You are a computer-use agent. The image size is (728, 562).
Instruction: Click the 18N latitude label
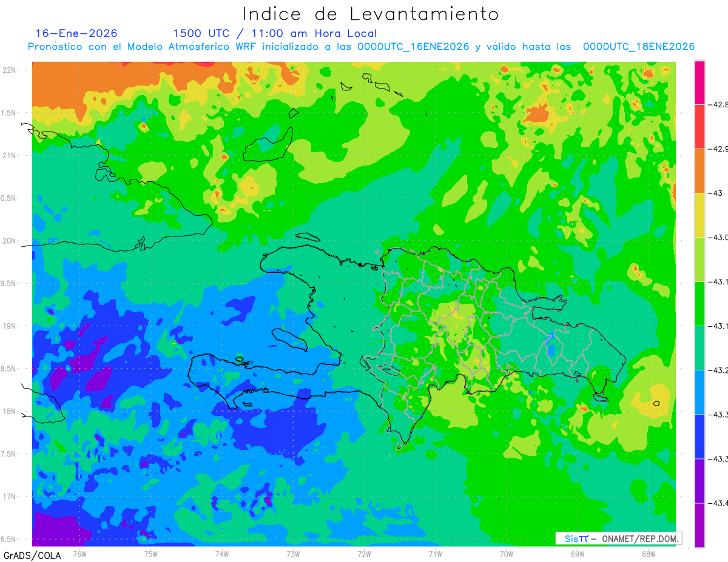(x=10, y=411)
